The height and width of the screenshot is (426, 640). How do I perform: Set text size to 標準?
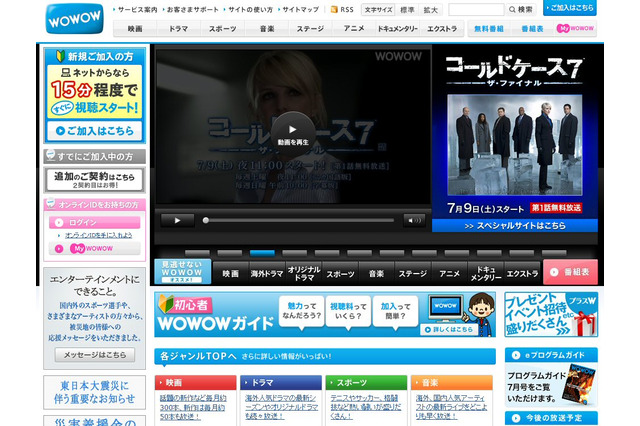407,9
